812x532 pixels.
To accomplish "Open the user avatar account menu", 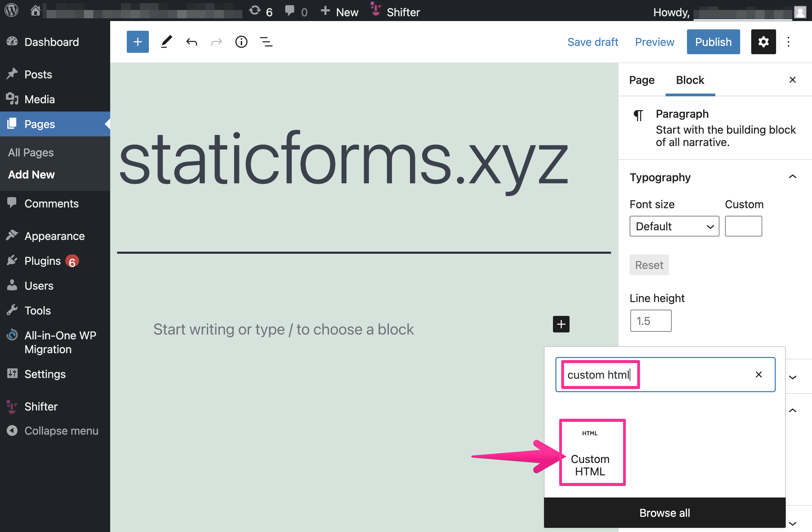I will pyautogui.click(x=800, y=12).
